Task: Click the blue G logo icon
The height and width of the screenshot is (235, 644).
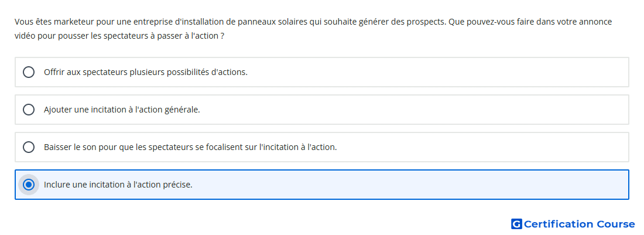Action: point(516,224)
